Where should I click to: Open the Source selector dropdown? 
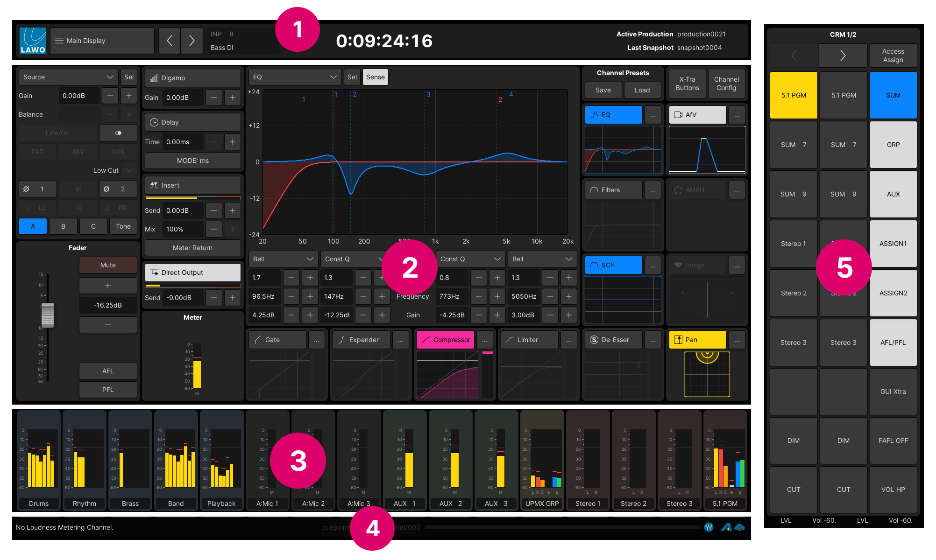click(x=68, y=77)
